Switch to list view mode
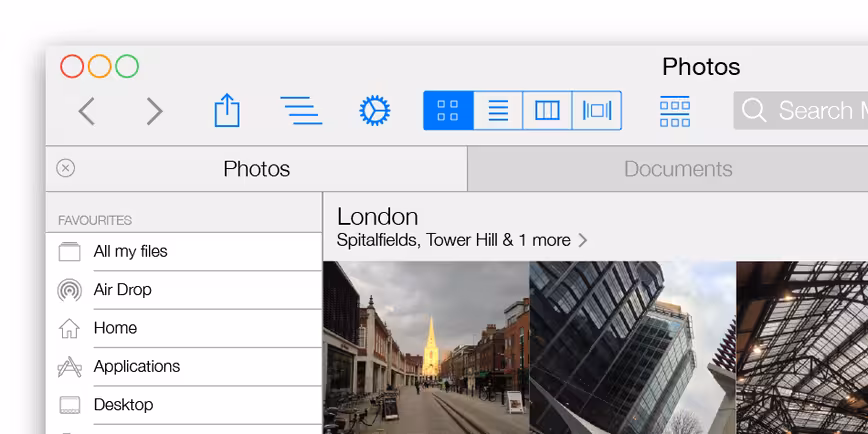This screenshot has width=868, height=434. tap(498, 111)
